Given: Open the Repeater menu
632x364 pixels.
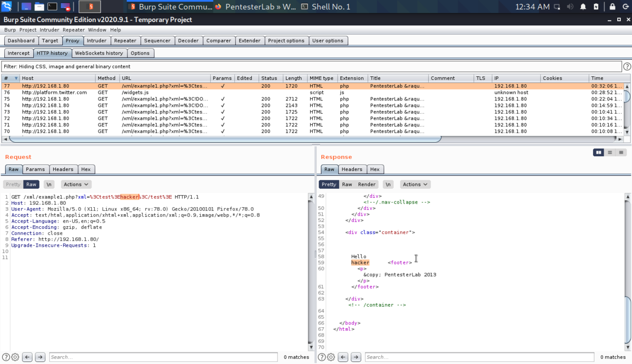Looking at the screenshot, I should tap(74, 30).
